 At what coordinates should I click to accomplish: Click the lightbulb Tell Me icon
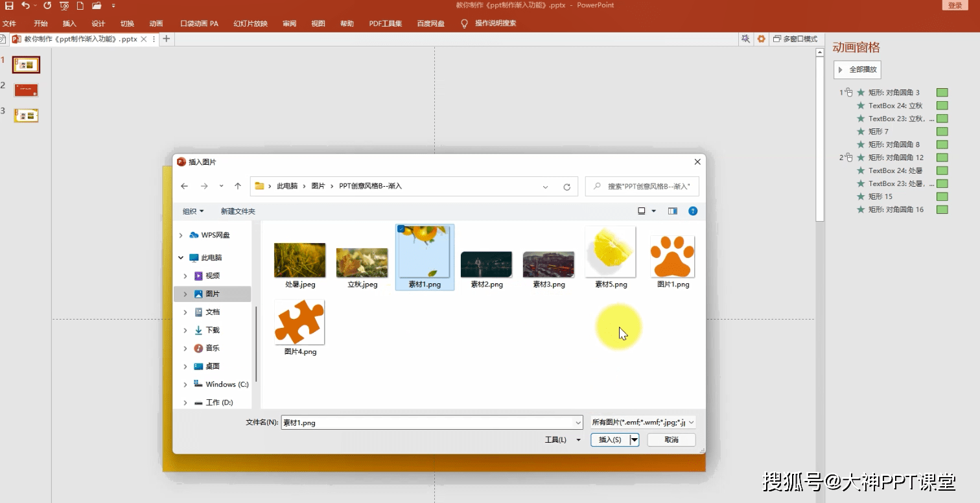(464, 23)
